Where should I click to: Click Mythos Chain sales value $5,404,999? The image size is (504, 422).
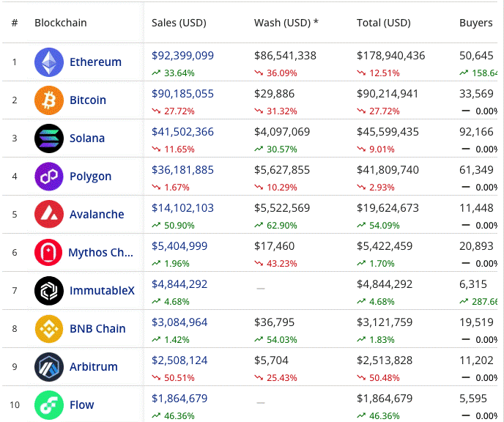[179, 246]
